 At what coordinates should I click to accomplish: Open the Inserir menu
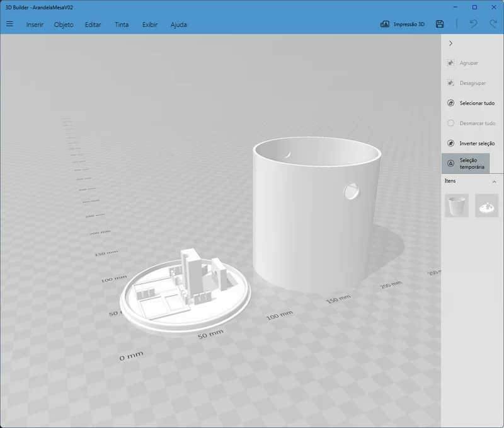pos(35,25)
